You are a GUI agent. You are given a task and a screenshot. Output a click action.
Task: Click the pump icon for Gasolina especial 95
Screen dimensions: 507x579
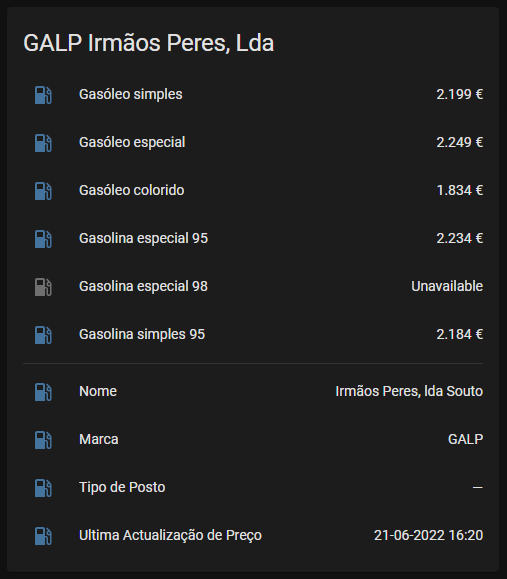(x=43, y=239)
